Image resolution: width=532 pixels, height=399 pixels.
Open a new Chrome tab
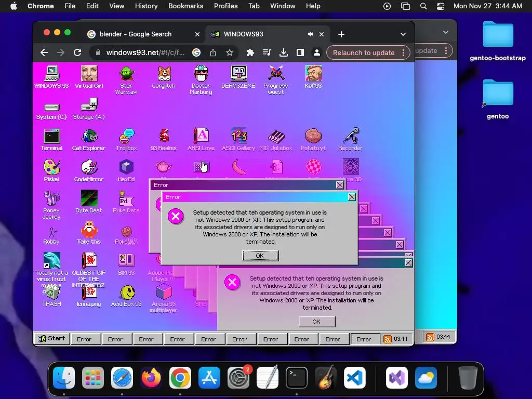341,34
